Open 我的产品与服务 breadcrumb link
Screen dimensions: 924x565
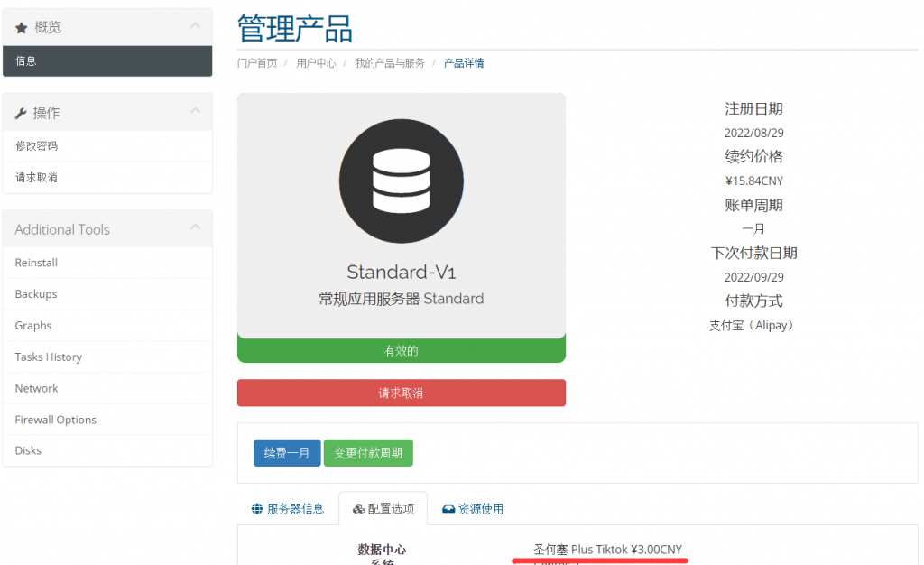(x=389, y=63)
